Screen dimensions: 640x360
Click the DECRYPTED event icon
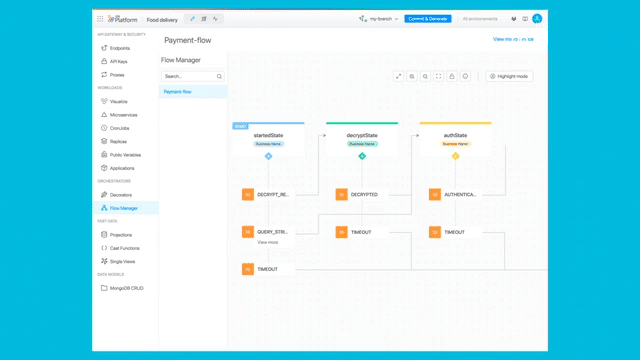tap(342, 194)
